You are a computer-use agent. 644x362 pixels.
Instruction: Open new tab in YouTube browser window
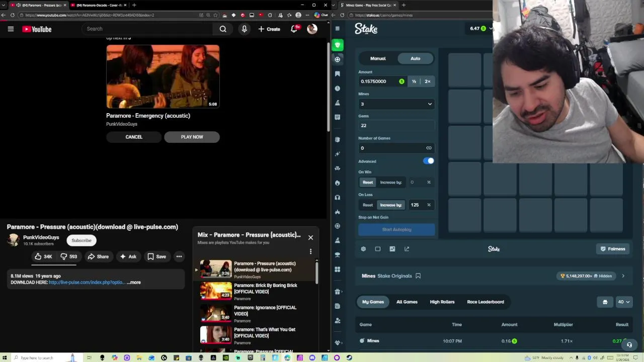click(134, 5)
